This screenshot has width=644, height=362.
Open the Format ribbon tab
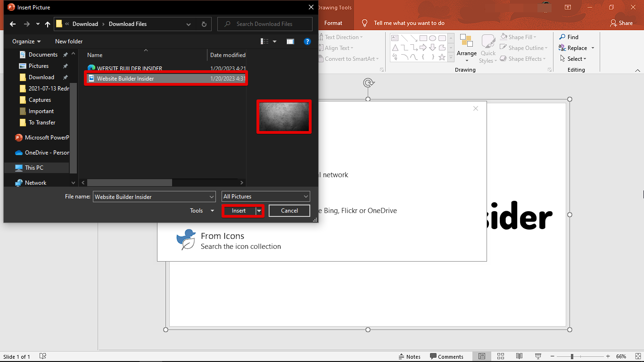point(333,23)
